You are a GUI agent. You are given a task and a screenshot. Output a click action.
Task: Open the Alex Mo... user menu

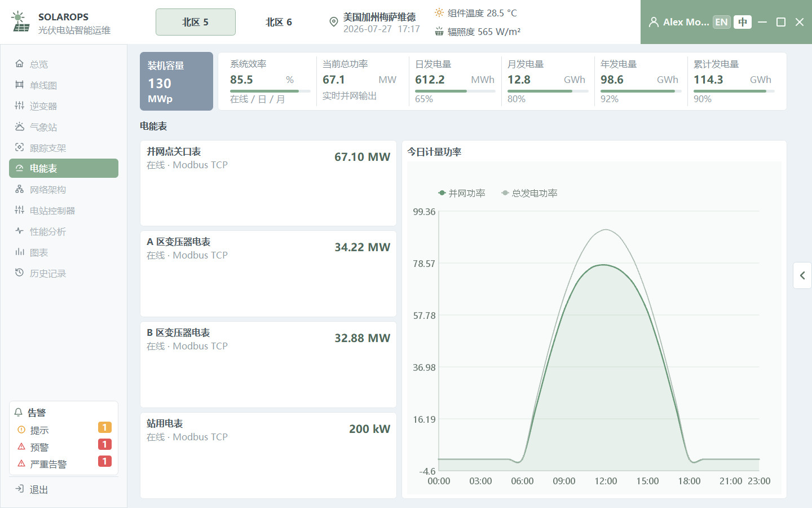[x=679, y=22]
